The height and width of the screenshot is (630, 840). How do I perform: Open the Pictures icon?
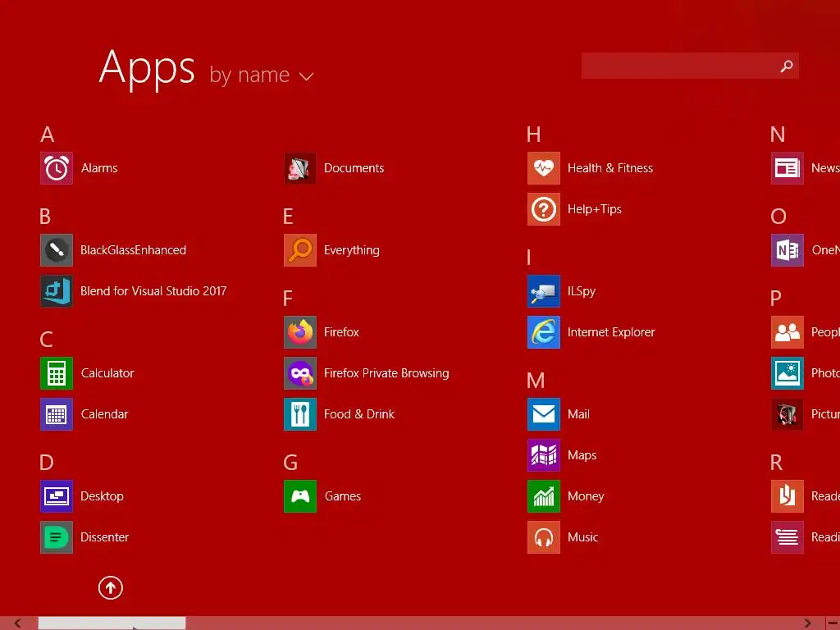click(x=787, y=414)
